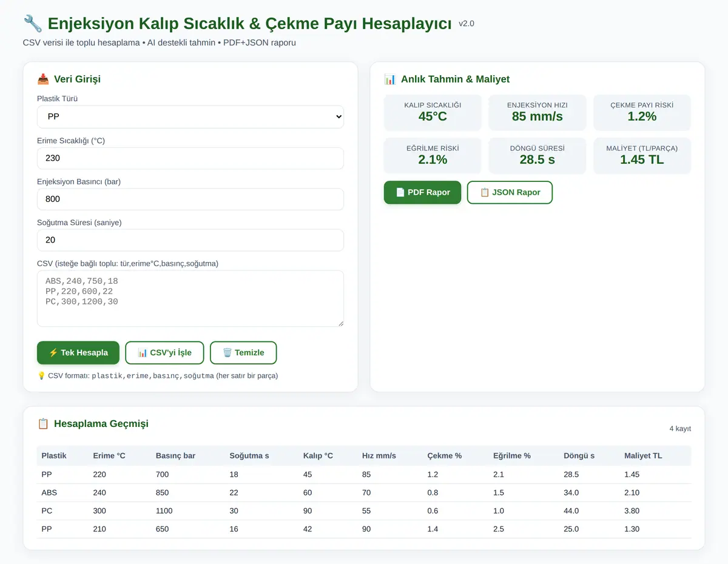This screenshot has width=728, height=564.
Task: Focus the CSV bulk data textarea
Action: point(190,298)
